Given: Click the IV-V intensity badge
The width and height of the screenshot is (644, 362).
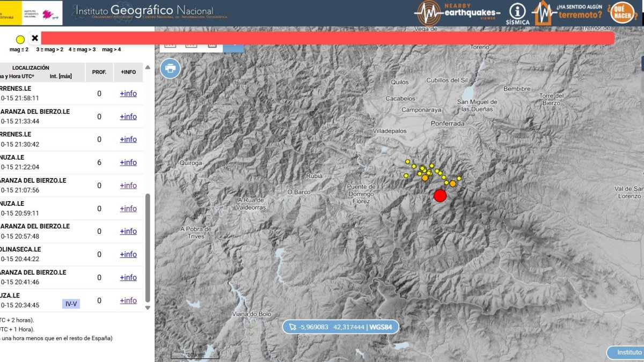Looking at the screenshot, I should pos(71,304).
